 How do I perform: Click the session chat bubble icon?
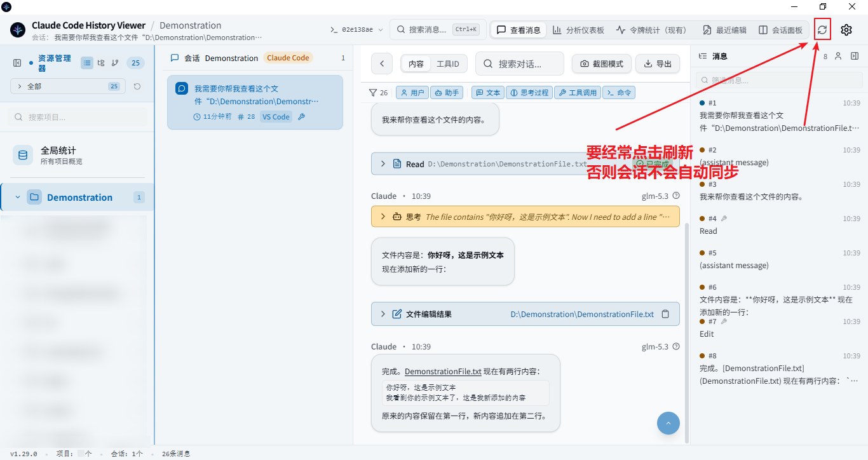(182, 88)
